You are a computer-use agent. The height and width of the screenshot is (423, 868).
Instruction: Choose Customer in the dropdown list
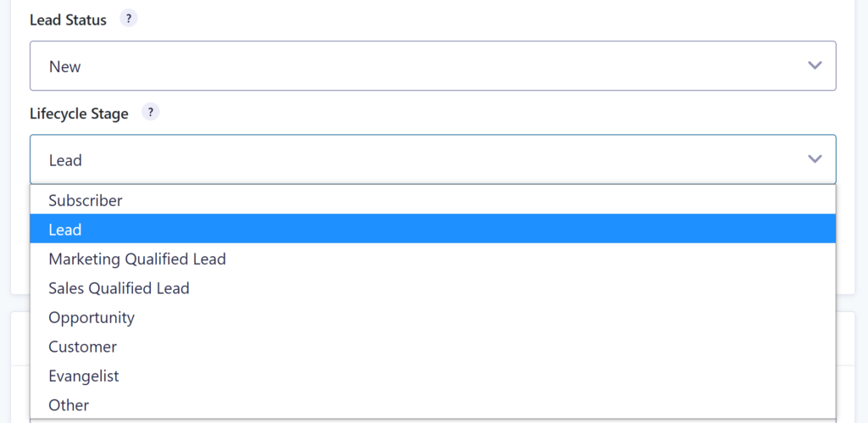pyautogui.click(x=83, y=347)
